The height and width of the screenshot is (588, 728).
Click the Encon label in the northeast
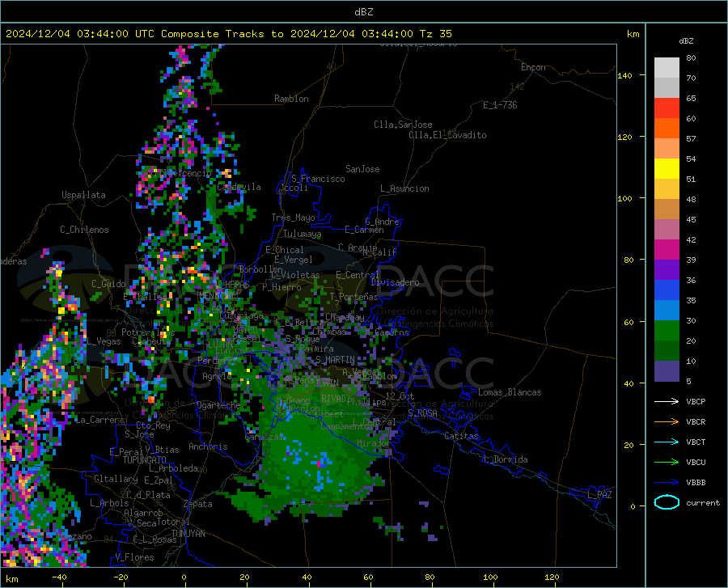point(533,67)
